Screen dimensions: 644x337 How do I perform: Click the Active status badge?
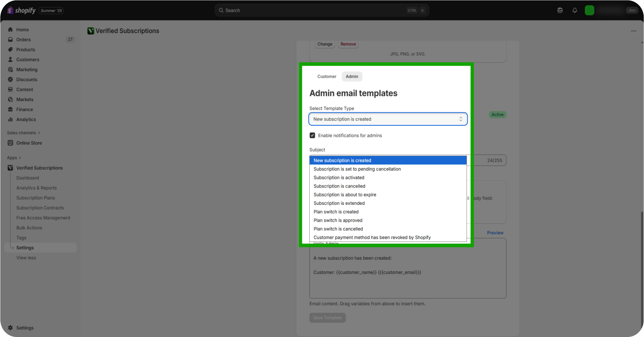497,115
